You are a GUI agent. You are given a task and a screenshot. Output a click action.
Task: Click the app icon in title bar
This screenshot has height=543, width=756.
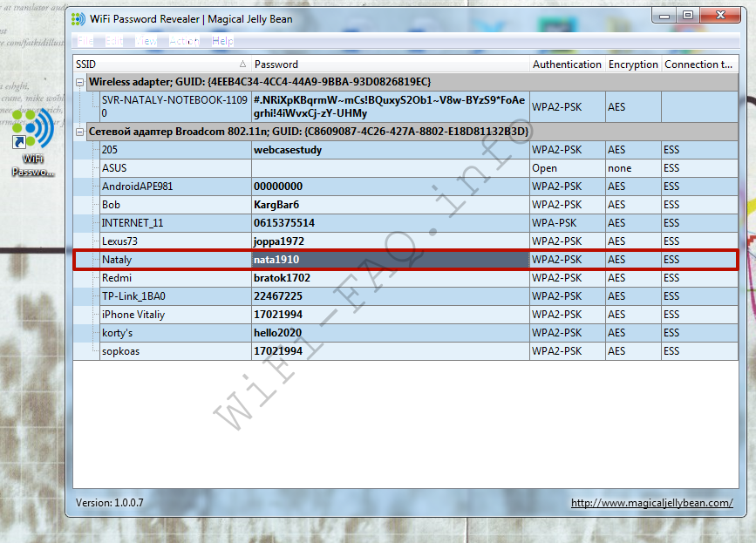pos(78,18)
